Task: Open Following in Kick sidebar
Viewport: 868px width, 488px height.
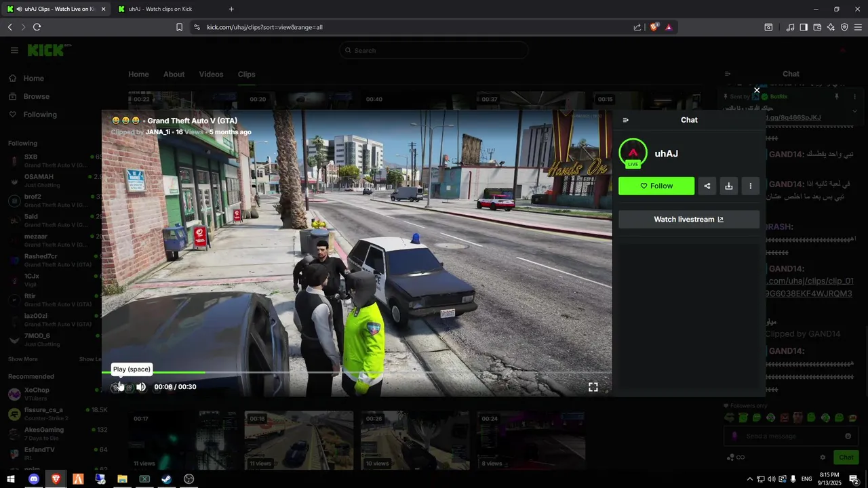Action: coord(33,115)
